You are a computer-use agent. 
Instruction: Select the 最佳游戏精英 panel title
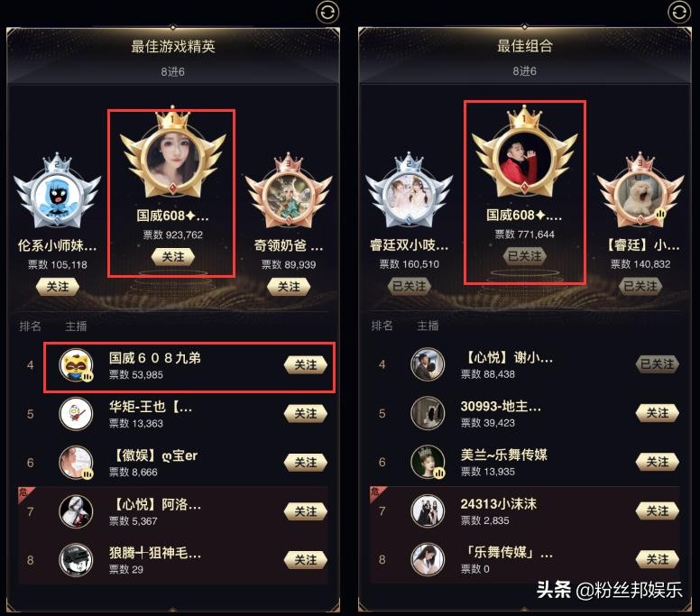[173, 46]
